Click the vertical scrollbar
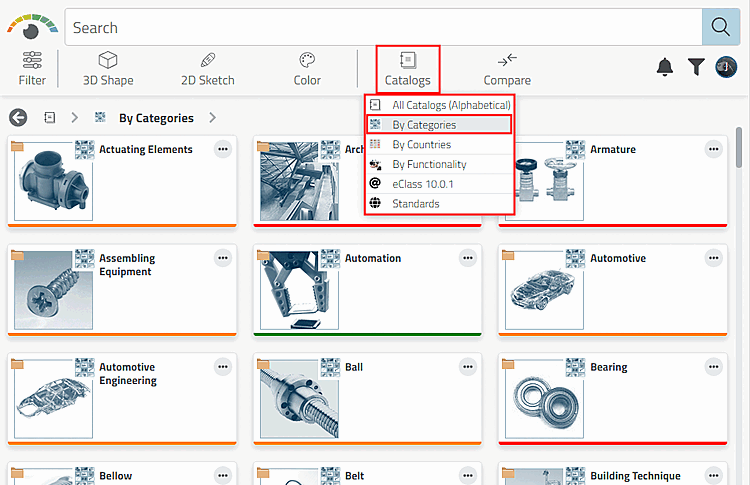Viewport: 750px width, 485px height. tap(740, 150)
